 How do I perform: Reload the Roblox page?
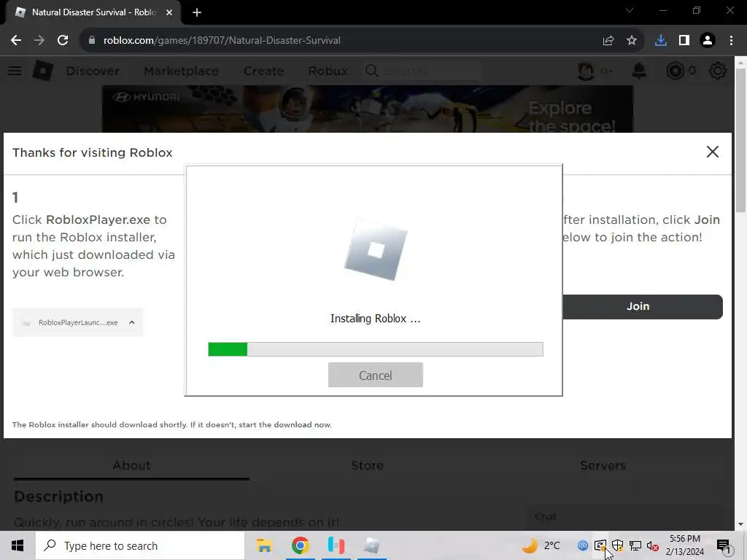tap(63, 41)
